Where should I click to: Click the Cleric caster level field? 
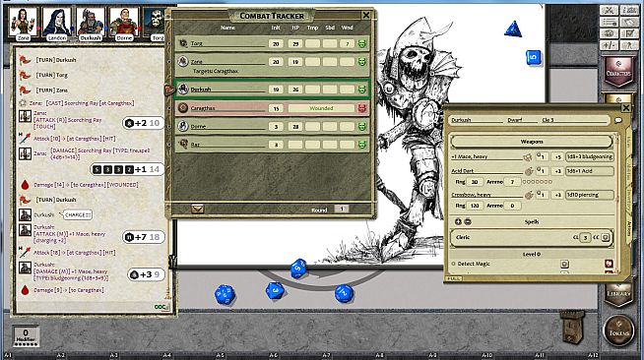tap(585, 238)
